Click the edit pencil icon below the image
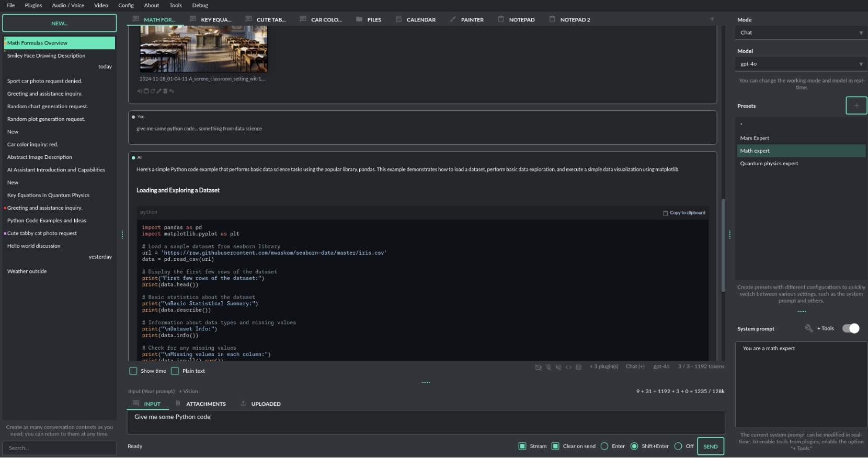The image size is (868, 458). [159, 91]
